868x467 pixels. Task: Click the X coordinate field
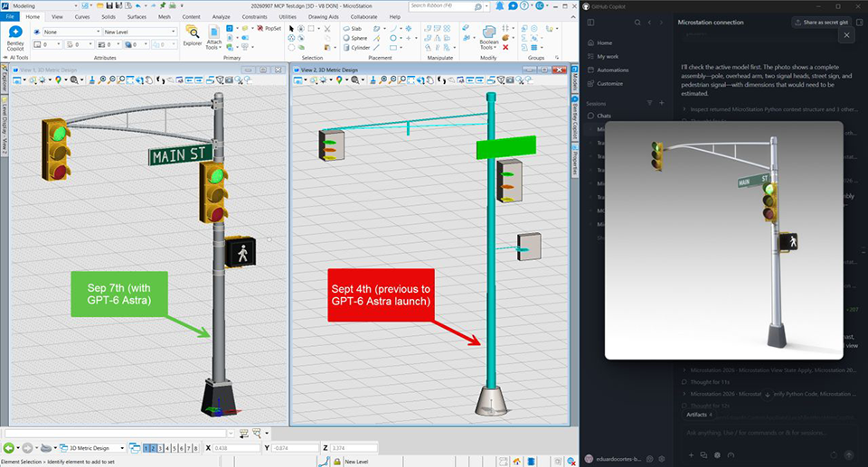(x=236, y=448)
